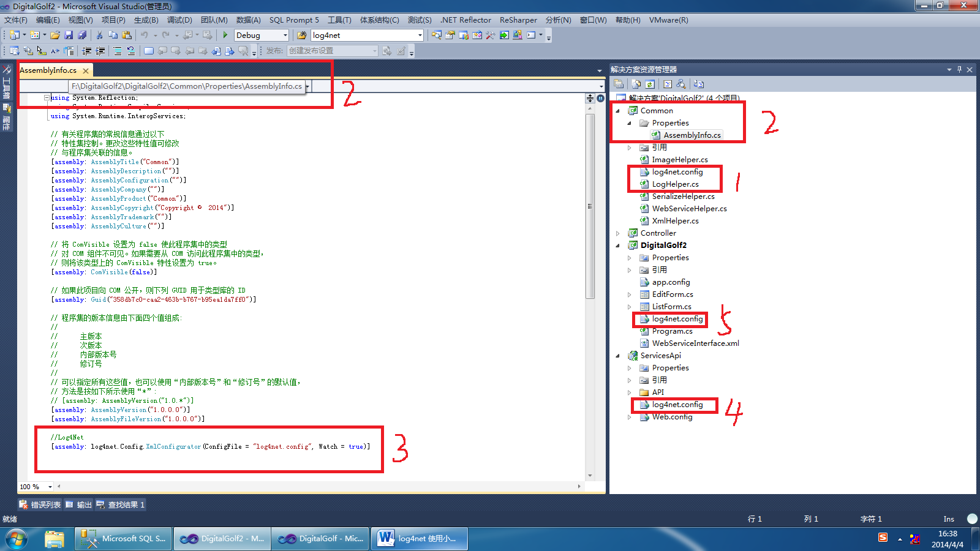Open the 错误列表 panel tab
Viewport: 980px width, 551px height.
click(x=40, y=504)
